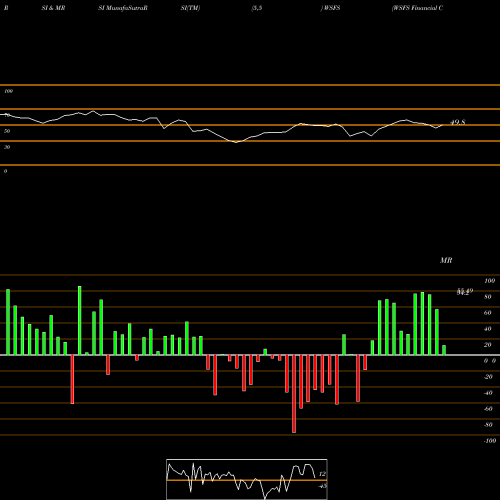The image size is (500, 500).
Task: Click the overlapping MR value near '55.49'
Action: tap(465, 292)
